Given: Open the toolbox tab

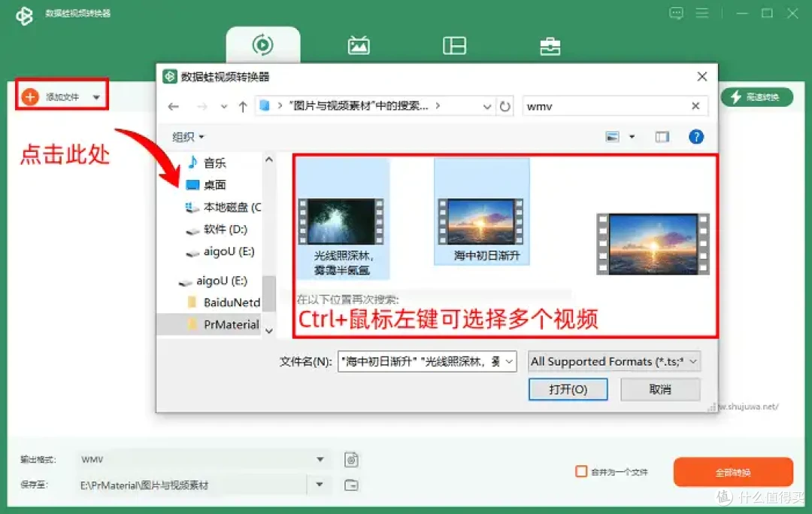Looking at the screenshot, I should (550, 46).
